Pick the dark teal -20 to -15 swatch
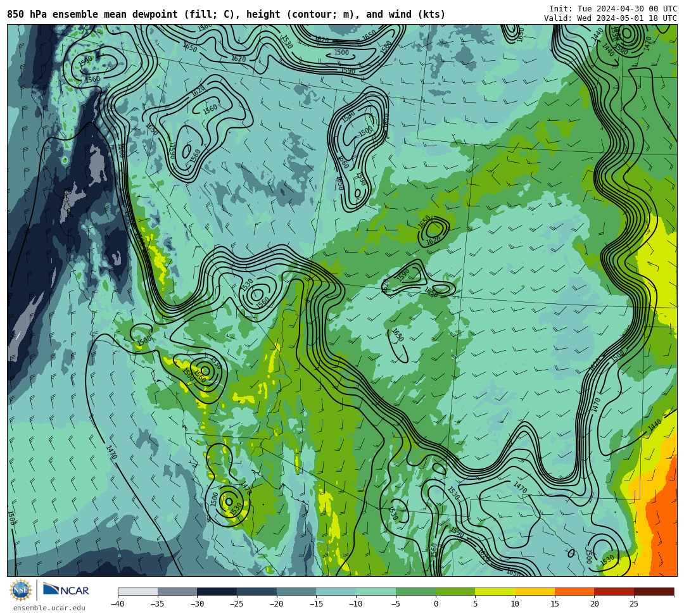Screen dimensions: 684x616 click(x=296, y=591)
